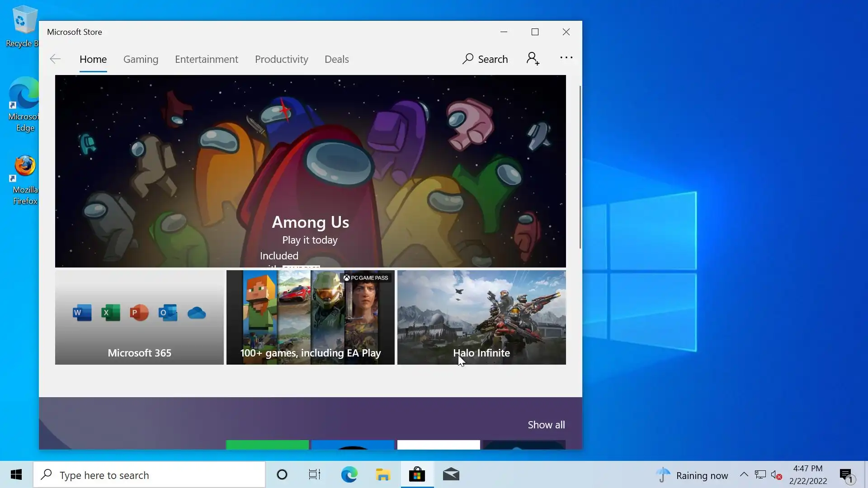The width and height of the screenshot is (868, 488).
Task: Click the Cortana circle icon
Action: click(x=282, y=475)
